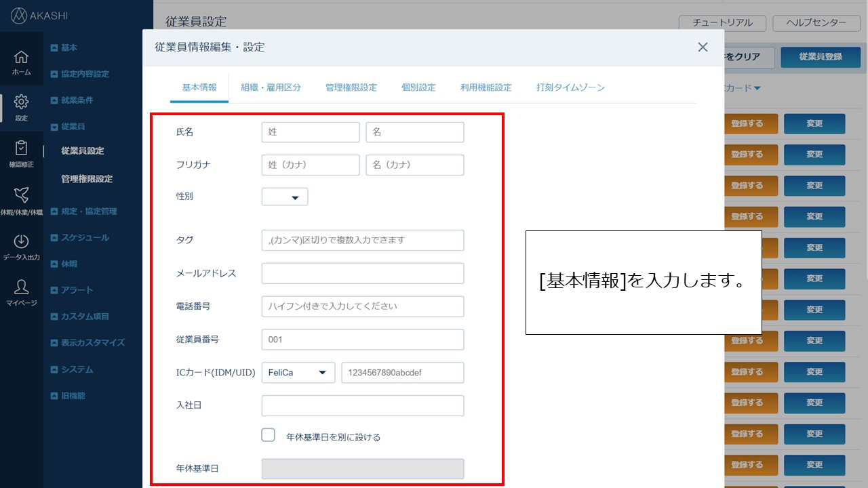
Task: Open the データ入出力 download icon
Action: point(21,246)
